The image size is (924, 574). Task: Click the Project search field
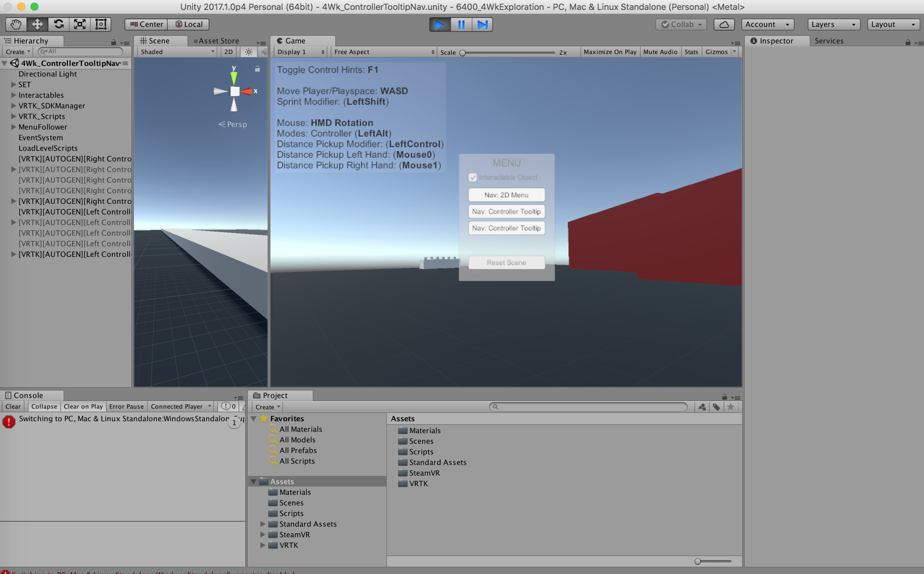(x=588, y=407)
